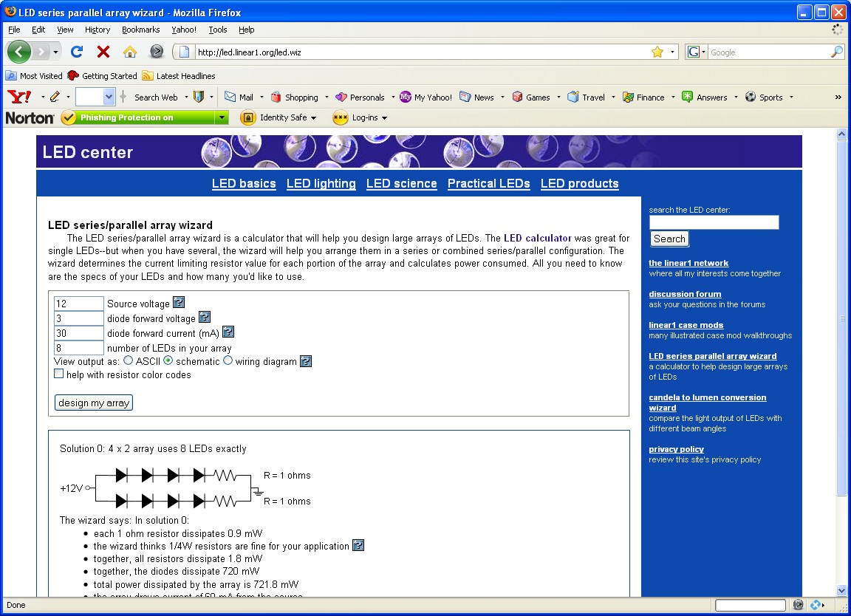This screenshot has width=851, height=616.
Task: Click the Back navigation arrow
Action: click(x=19, y=52)
